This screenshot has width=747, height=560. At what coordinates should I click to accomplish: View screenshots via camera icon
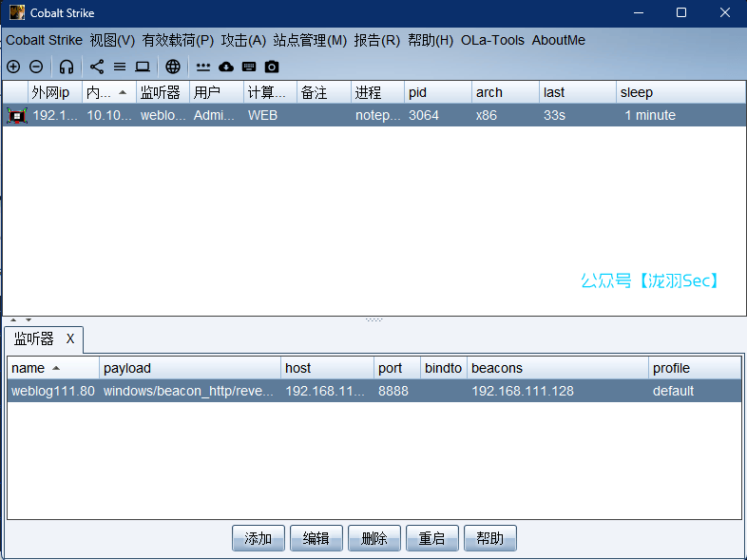coord(272,67)
